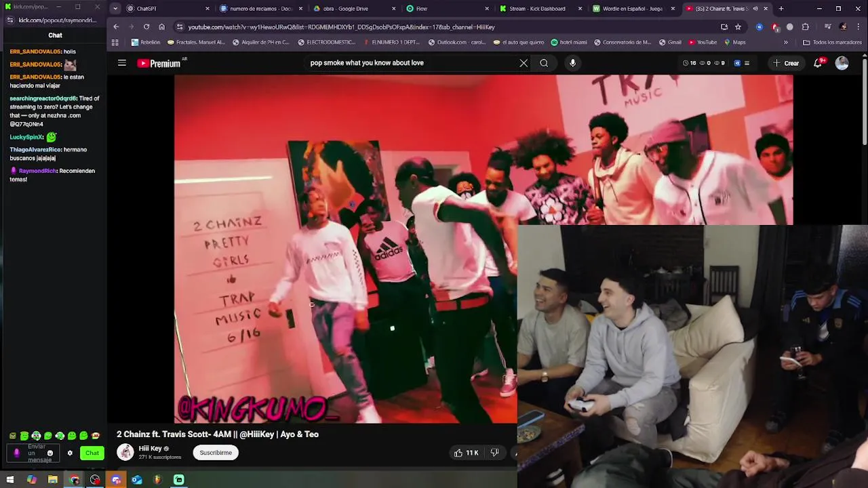The height and width of the screenshot is (488, 868).
Task: Open the YouTube hamburger guide menu
Action: pyautogui.click(x=122, y=63)
